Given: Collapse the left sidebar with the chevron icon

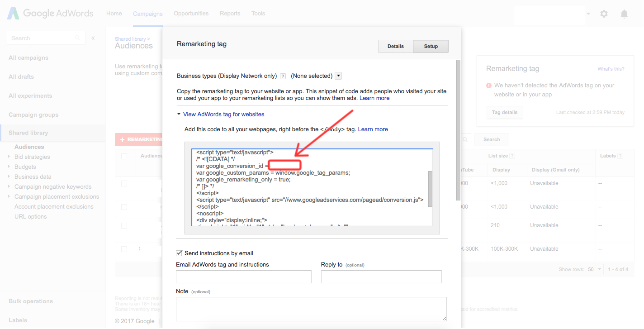Looking at the screenshot, I should pos(93,38).
